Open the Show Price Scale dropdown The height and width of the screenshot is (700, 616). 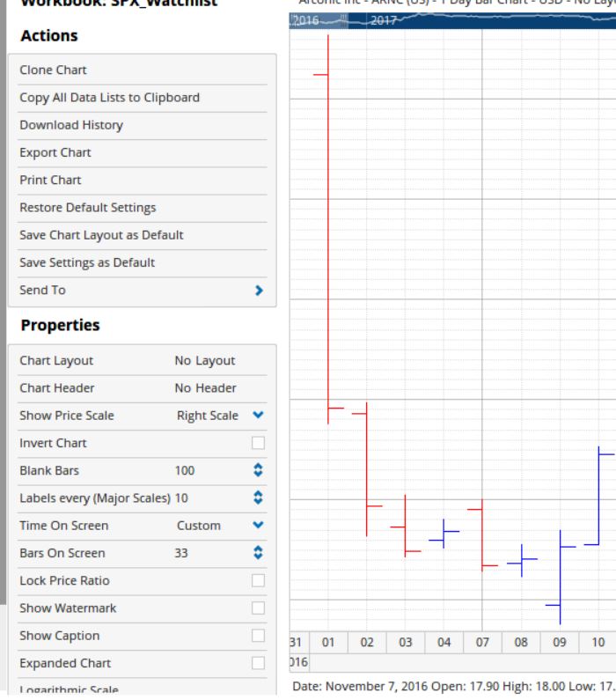tap(258, 416)
